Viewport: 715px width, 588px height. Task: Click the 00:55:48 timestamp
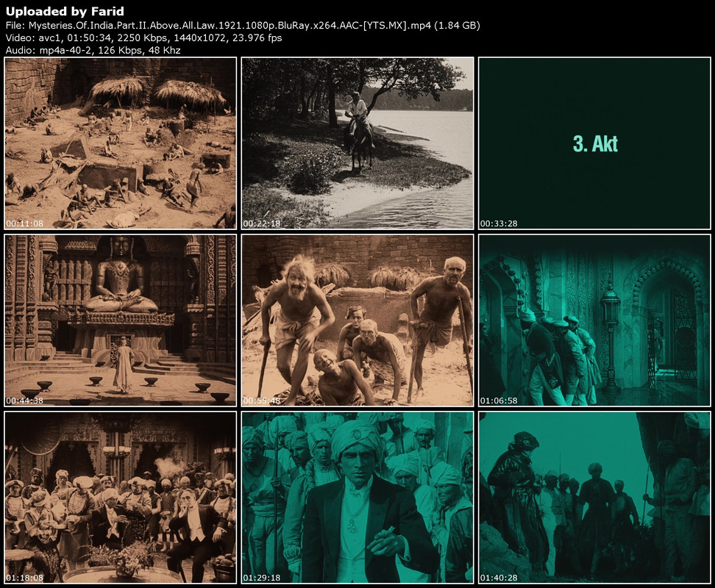point(262,401)
